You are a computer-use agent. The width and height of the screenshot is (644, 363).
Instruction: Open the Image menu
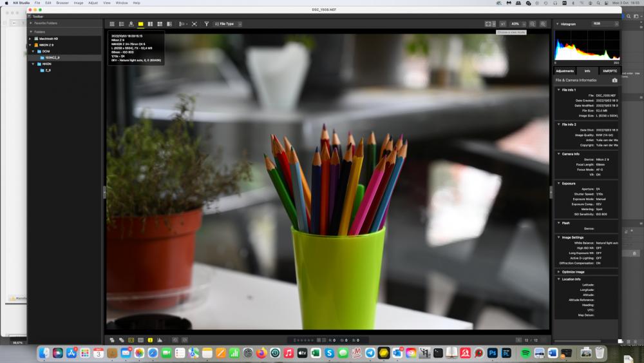pyautogui.click(x=79, y=3)
